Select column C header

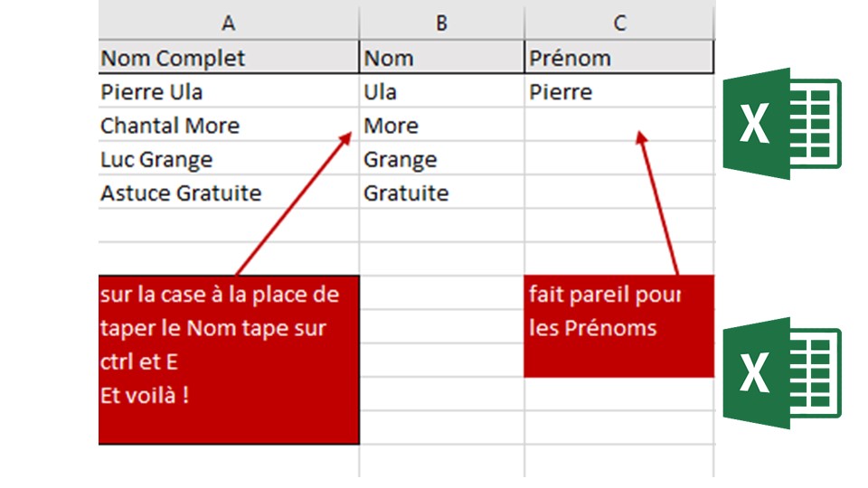tap(619, 23)
